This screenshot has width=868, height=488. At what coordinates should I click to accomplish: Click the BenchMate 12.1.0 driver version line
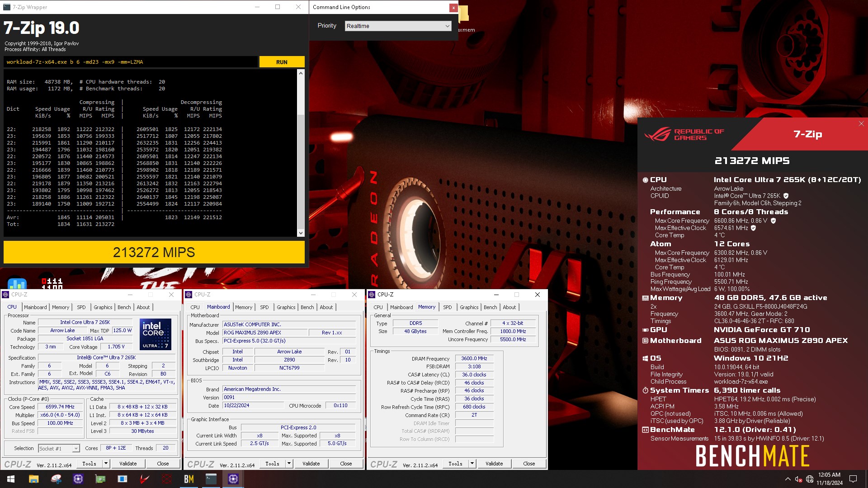tap(755, 430)
